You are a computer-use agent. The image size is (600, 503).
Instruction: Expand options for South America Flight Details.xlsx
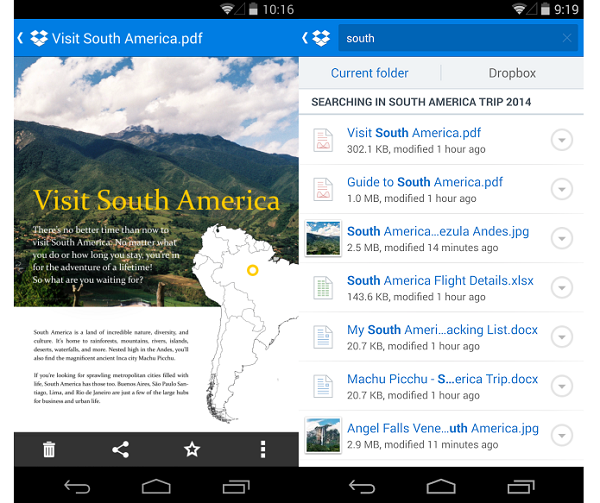click(x=562, y=288)
